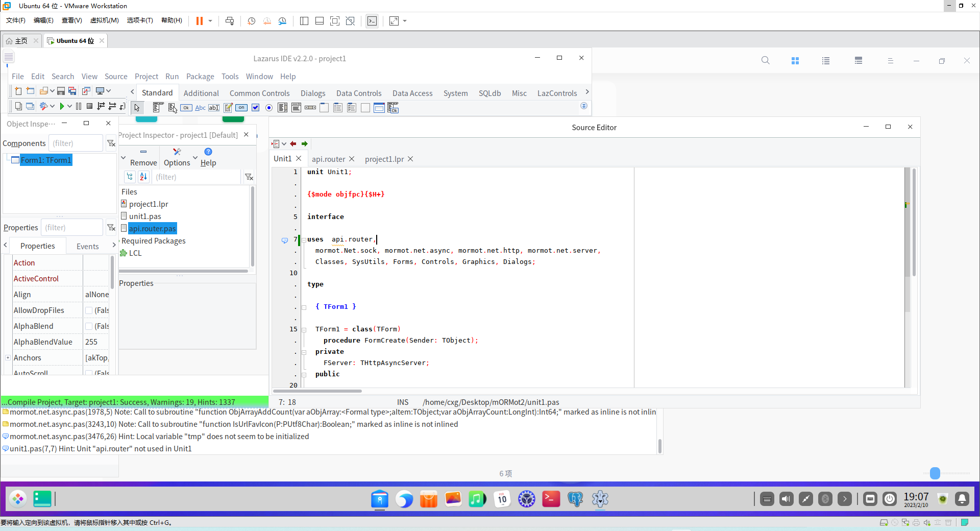980x531 pixels.
Task: Show previous component palette tabs
Action: (132, 92)
